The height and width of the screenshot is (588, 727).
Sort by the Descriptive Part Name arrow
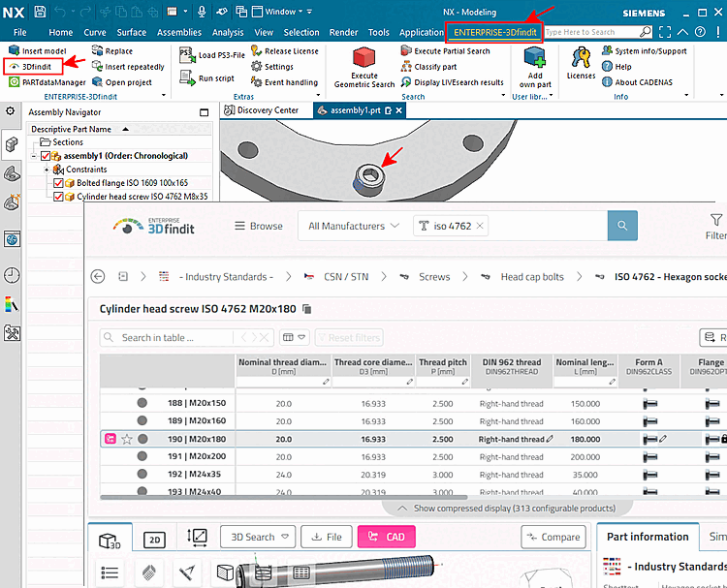click(125, 129)
